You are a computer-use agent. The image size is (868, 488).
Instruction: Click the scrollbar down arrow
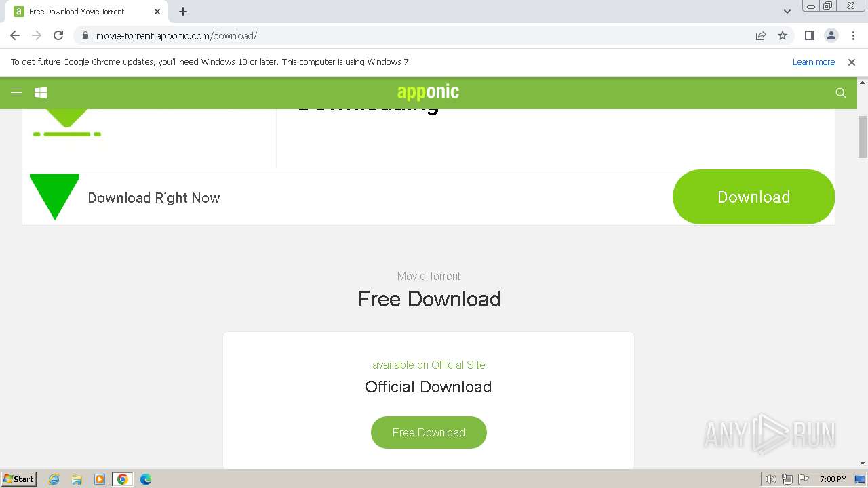point(863,464)
